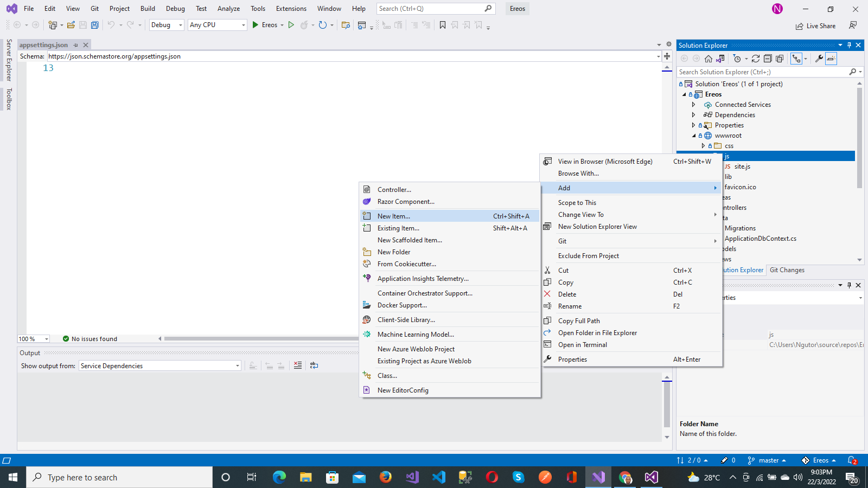The height and width of the screenshot is (488, 868).
Task: Click the Live Share button
Action: (815, 26)
